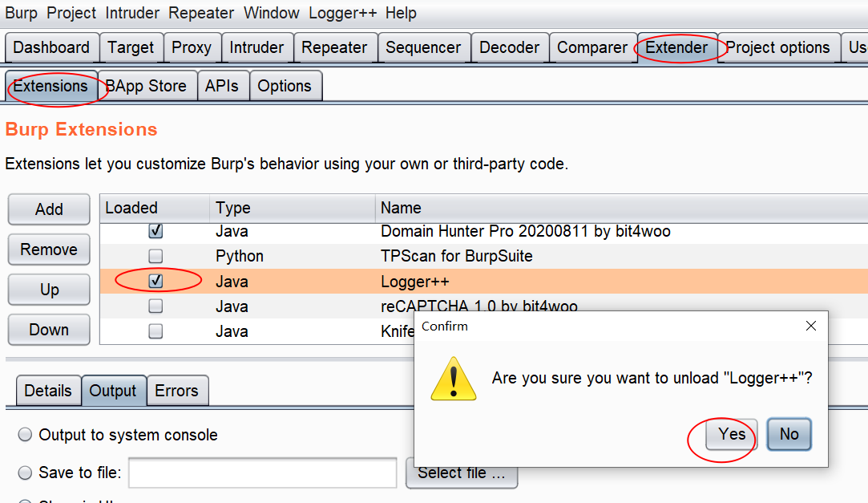Open the Burp menu

[21, 13]
